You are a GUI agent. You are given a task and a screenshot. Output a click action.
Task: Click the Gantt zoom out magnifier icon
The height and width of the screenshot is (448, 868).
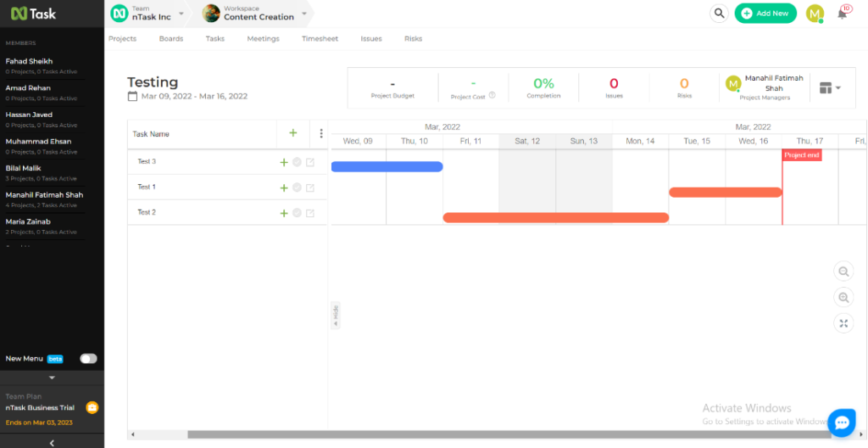pyautogui.click(x=843, y=272)
